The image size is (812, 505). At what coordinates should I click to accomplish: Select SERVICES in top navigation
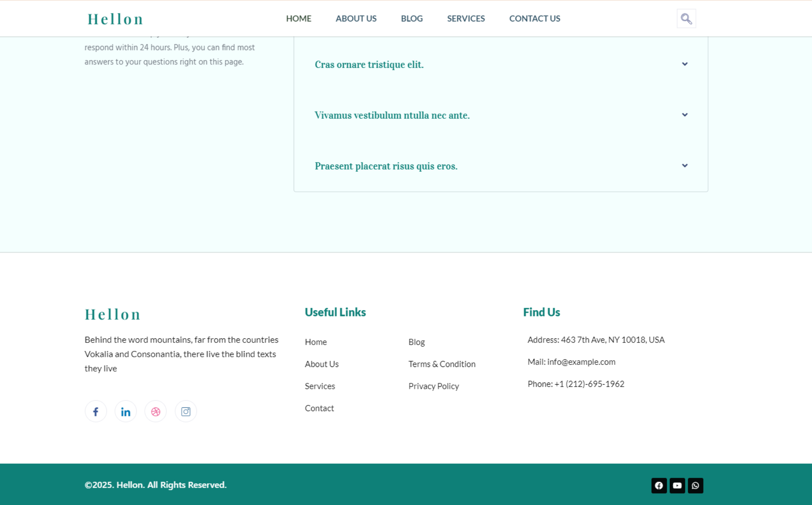click(466, 19)
